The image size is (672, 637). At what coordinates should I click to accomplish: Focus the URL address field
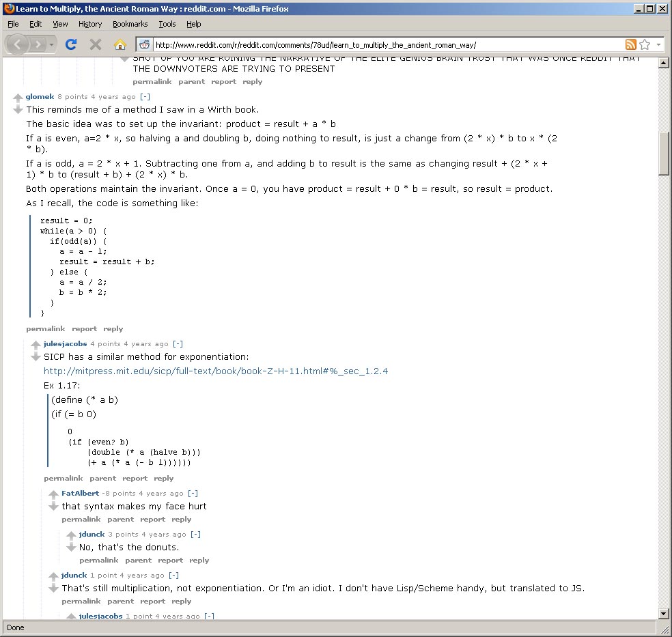[388, 45]
